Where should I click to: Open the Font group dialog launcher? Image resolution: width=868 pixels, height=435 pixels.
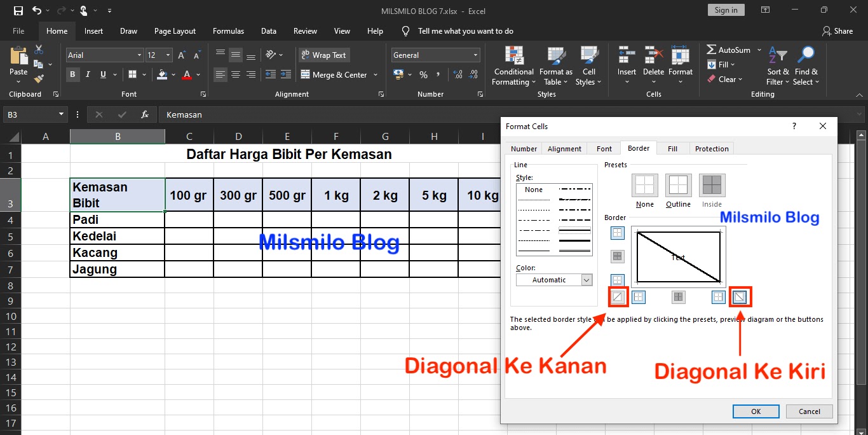pos(203,94)
